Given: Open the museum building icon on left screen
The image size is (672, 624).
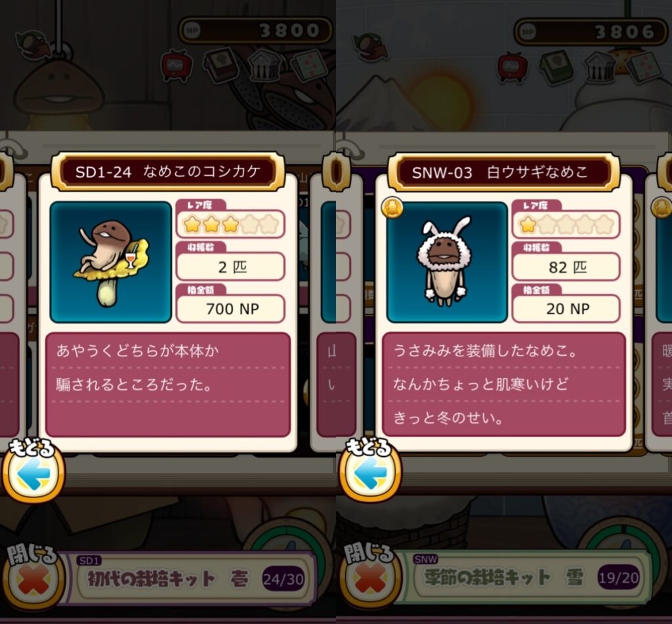Looking at the screenshot, I should click(265, 66).
